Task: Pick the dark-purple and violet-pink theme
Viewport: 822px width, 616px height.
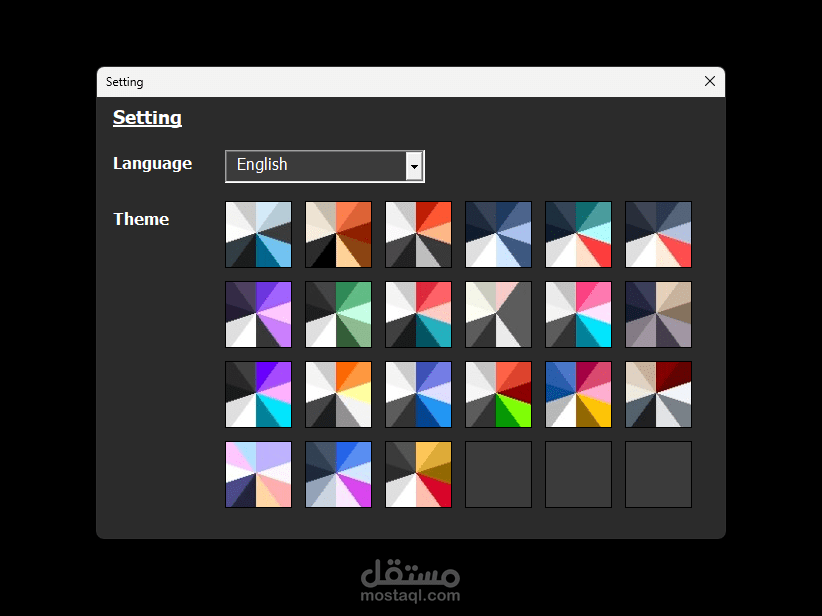Action: pos(258,315)
